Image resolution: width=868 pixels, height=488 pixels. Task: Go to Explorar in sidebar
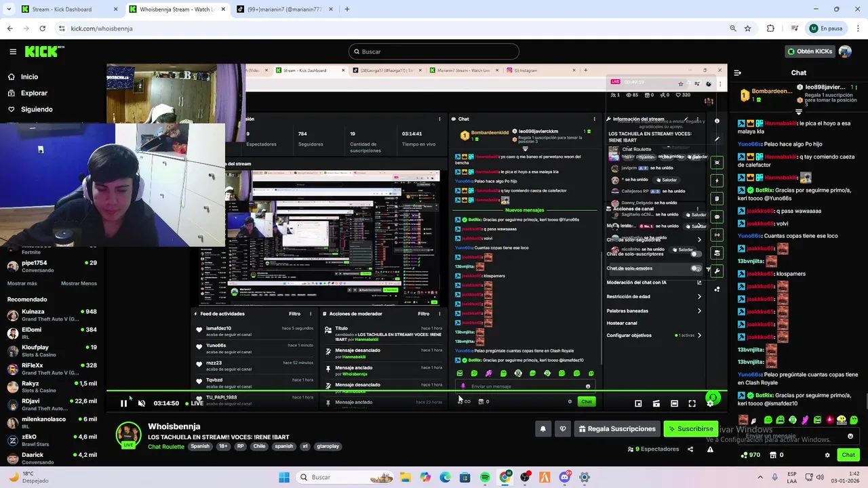(28, 93)
